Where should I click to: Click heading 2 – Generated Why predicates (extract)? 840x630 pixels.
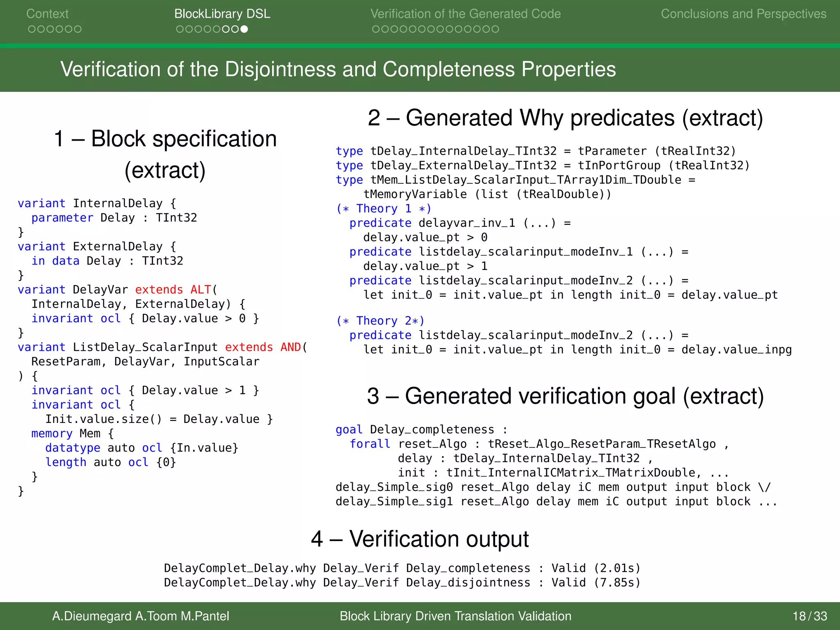point(565,118)
